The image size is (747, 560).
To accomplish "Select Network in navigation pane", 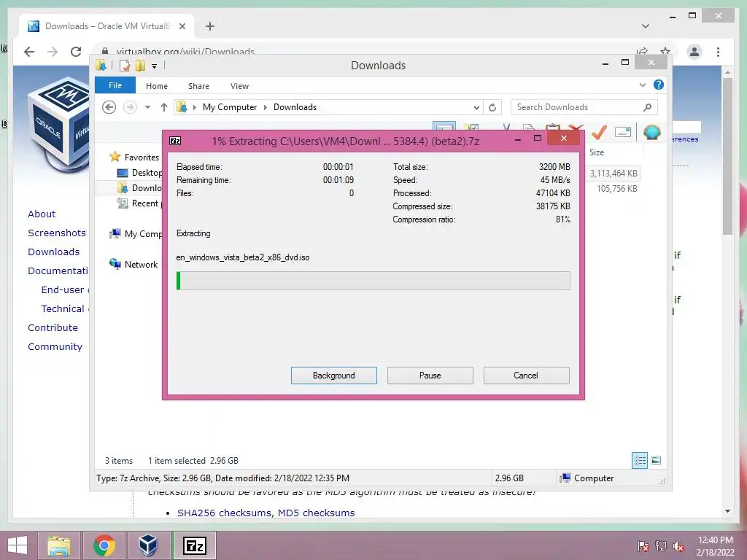I will click(x=141, y=264).
